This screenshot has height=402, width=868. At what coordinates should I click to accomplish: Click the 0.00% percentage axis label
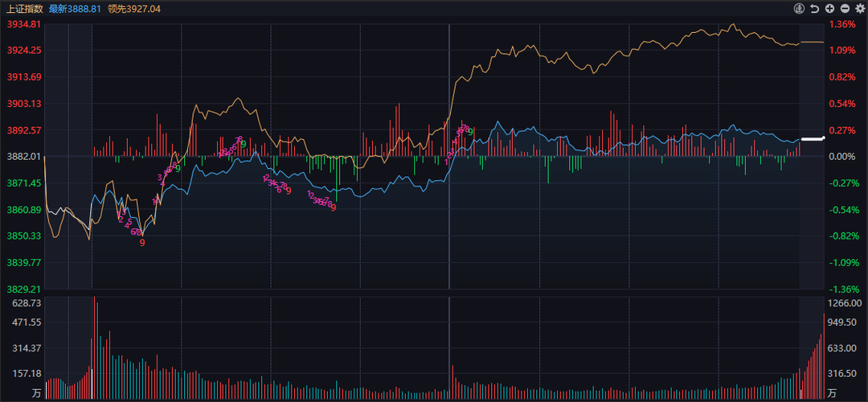844,157
